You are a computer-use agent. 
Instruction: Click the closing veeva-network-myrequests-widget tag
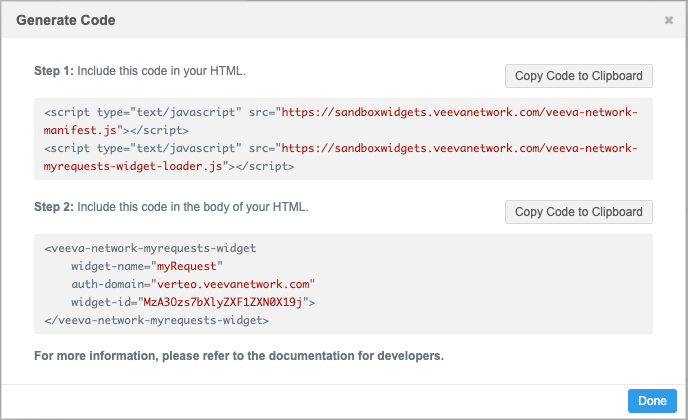[157, 319]
